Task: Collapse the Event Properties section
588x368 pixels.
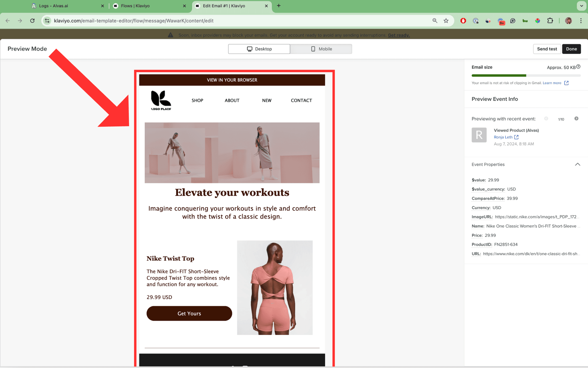Action: pos(577,164)
